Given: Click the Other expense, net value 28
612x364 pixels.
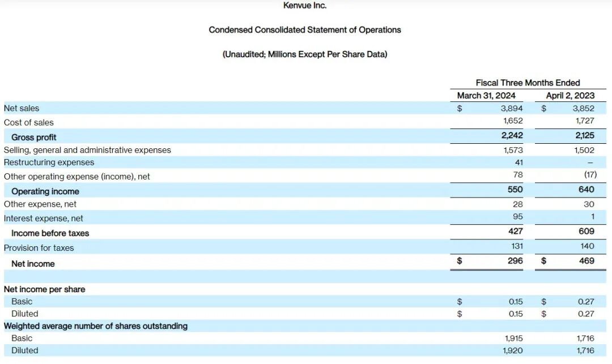Looking at the screenshot, I should click(x=518, y=204).
